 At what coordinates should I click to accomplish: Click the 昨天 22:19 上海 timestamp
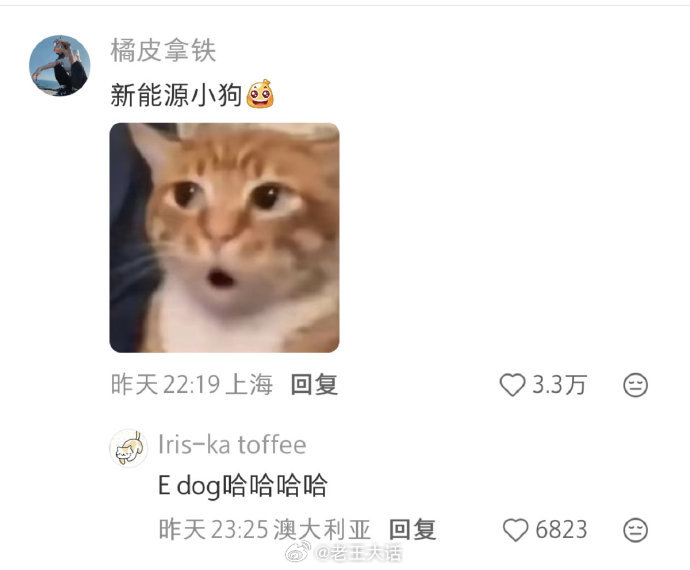point(192,384)
